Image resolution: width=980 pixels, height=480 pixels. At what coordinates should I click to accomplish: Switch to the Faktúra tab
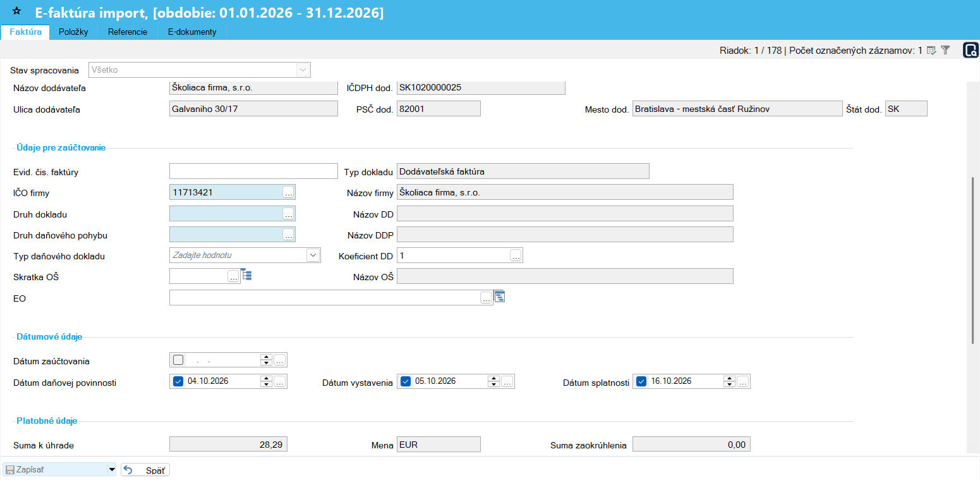26,32
